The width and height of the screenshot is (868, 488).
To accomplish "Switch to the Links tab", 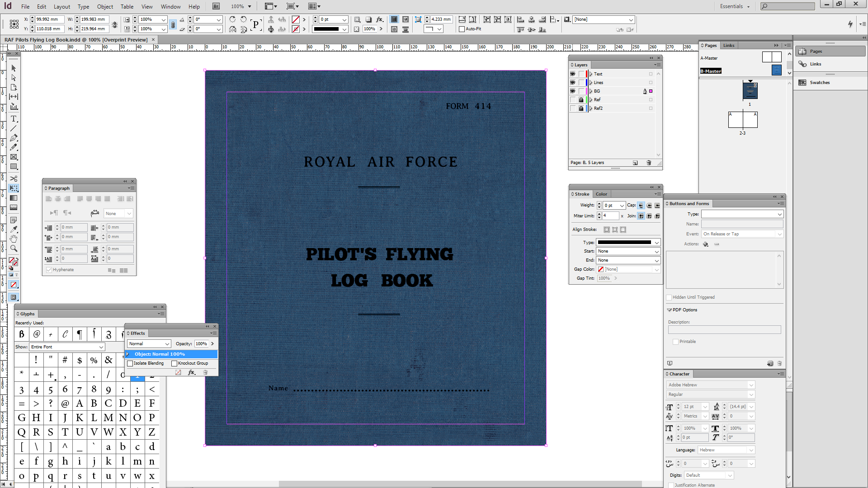I will pyautogui.click(x=729, y=45).
